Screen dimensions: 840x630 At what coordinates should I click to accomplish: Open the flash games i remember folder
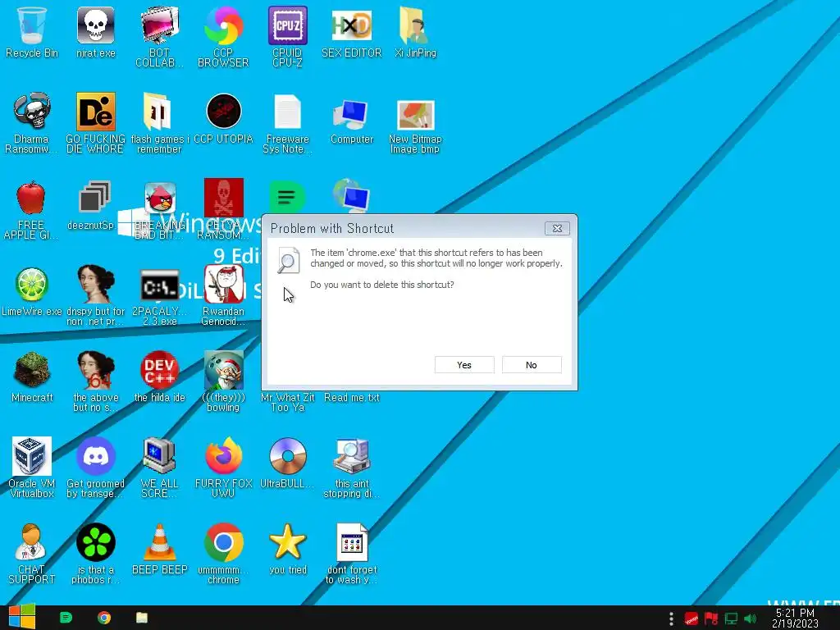coord(157,112)
